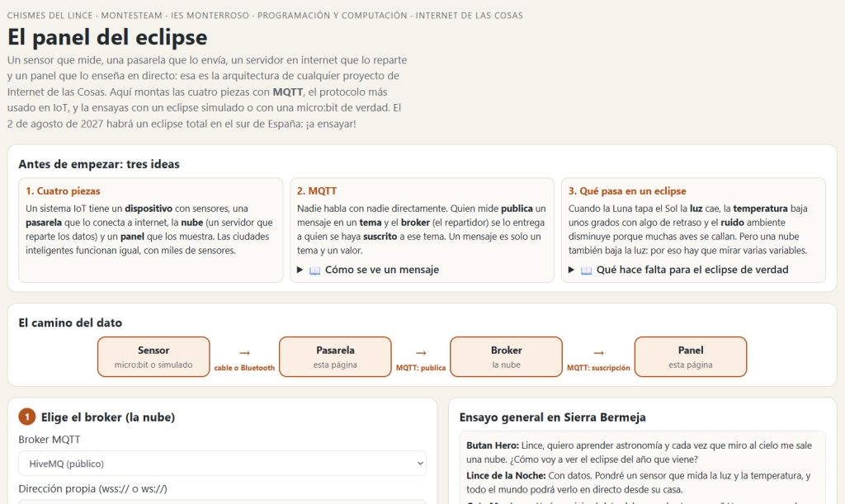Click the book icon beside 'Qué hace falta para el eclipse'
The width and height of the screenshot is (845, 504).
pos(587,271)
